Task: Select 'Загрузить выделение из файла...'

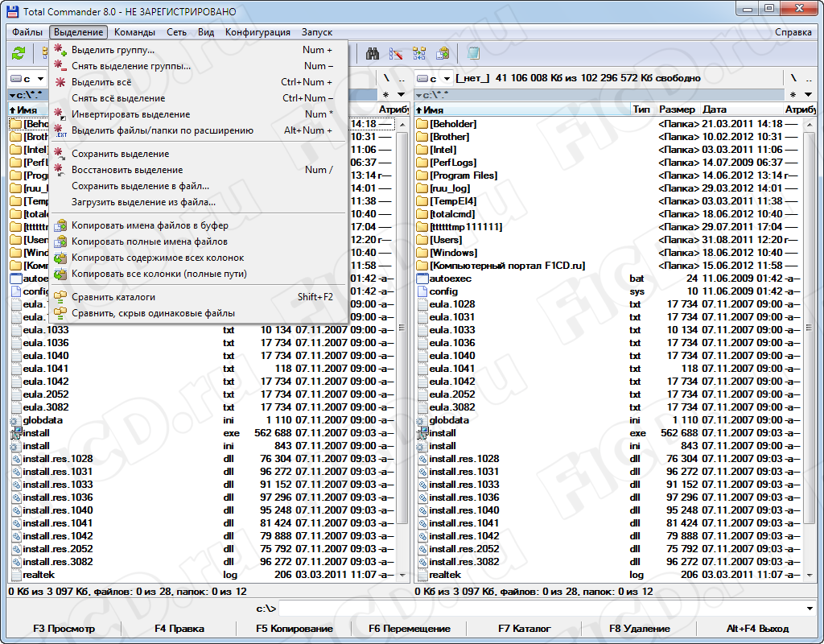Action: pyautogui.click(x=199, y=202)
